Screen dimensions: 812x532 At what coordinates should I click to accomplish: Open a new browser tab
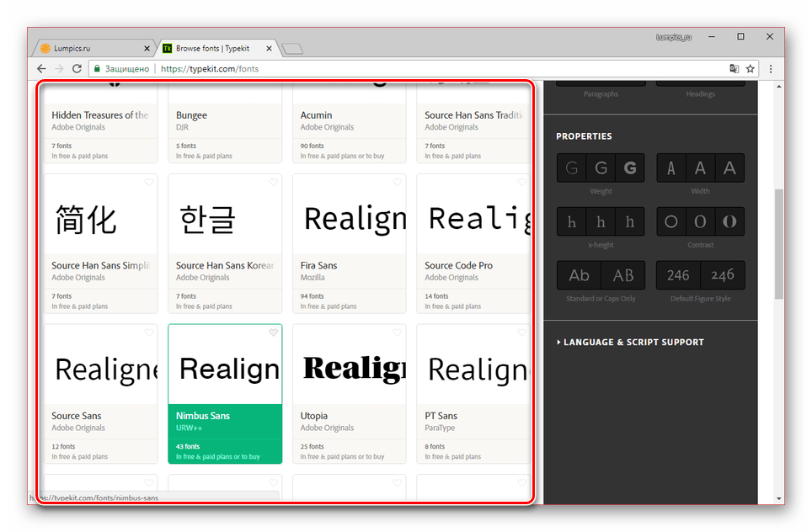pos(292,49)
